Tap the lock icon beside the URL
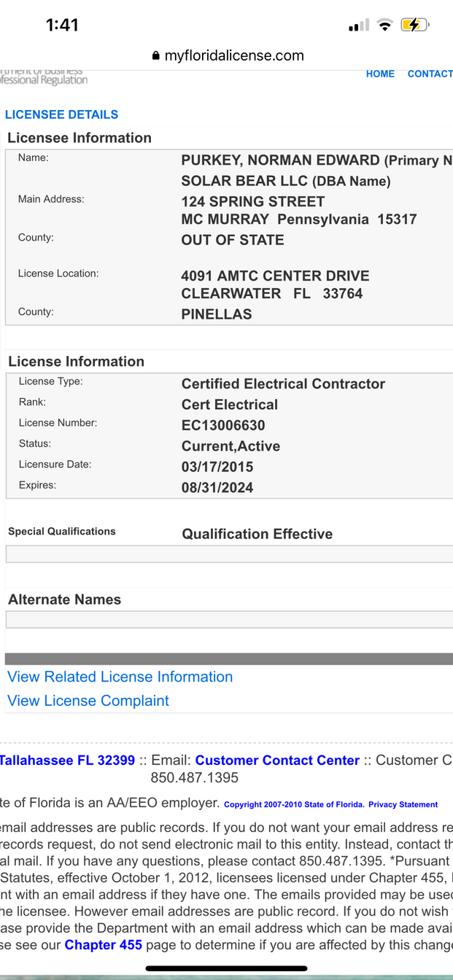The height and width of the screenshot is (980, 453). 155,56
